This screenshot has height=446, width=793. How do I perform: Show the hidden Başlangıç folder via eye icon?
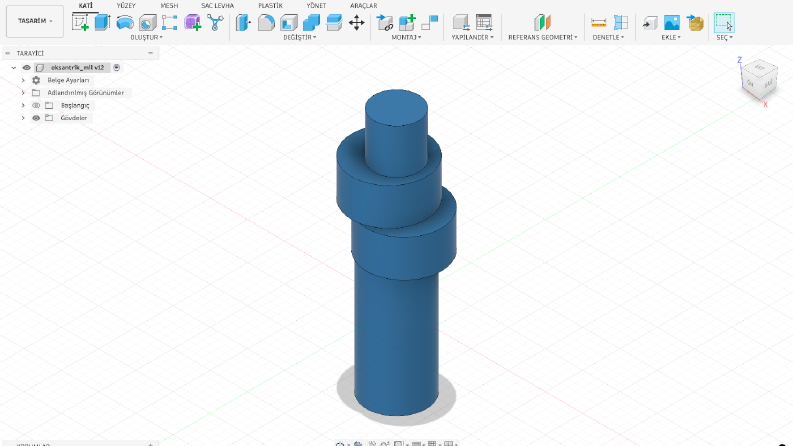pyautogui.click(x=36, y=105)
